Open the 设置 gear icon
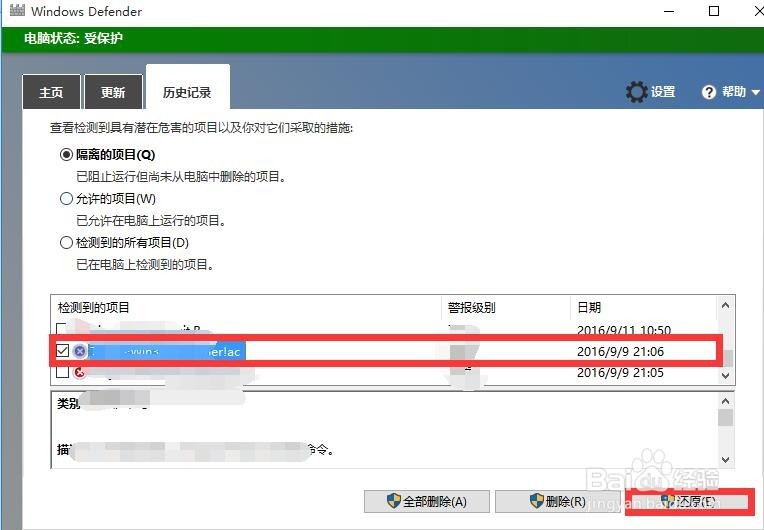The width and height of the screenshot is (764, 530). 636,92
